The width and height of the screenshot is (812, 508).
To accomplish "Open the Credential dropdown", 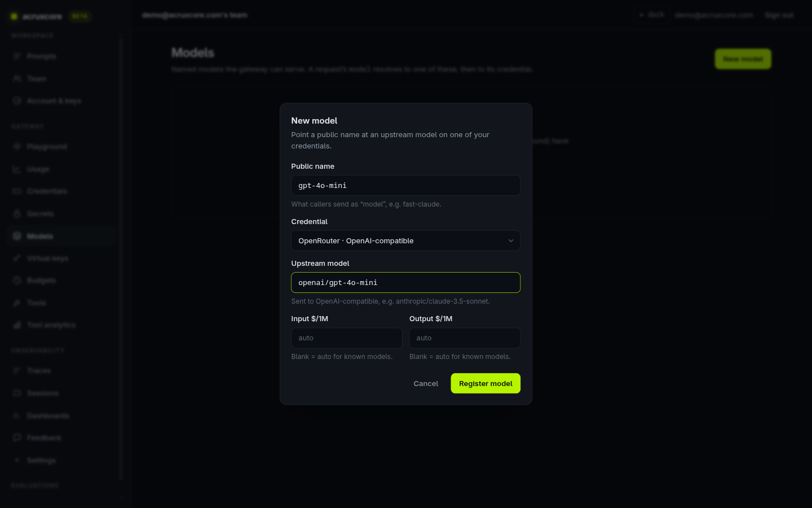I will click(405, 240).
